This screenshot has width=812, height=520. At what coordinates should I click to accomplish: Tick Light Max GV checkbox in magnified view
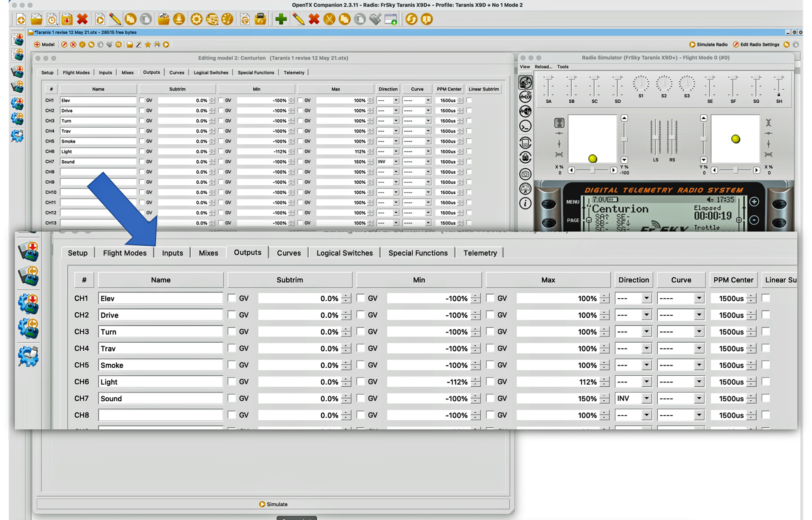[490, 381]
